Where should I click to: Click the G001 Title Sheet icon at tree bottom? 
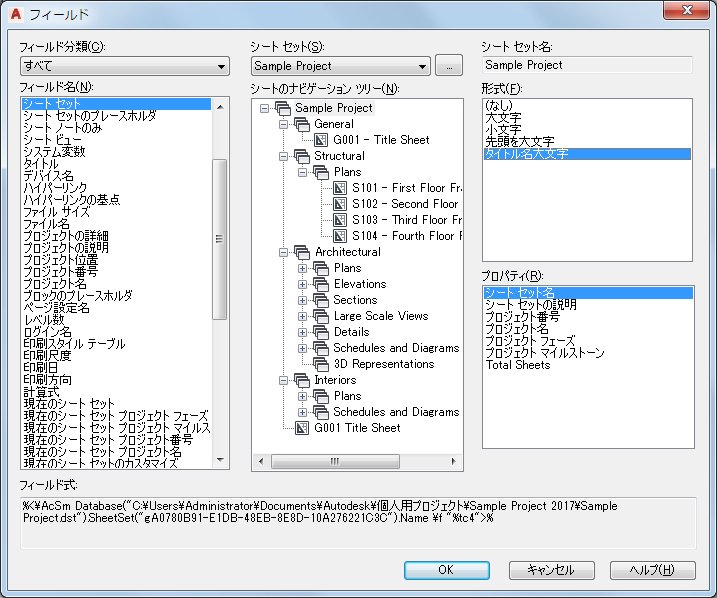(x=302, y=428)
